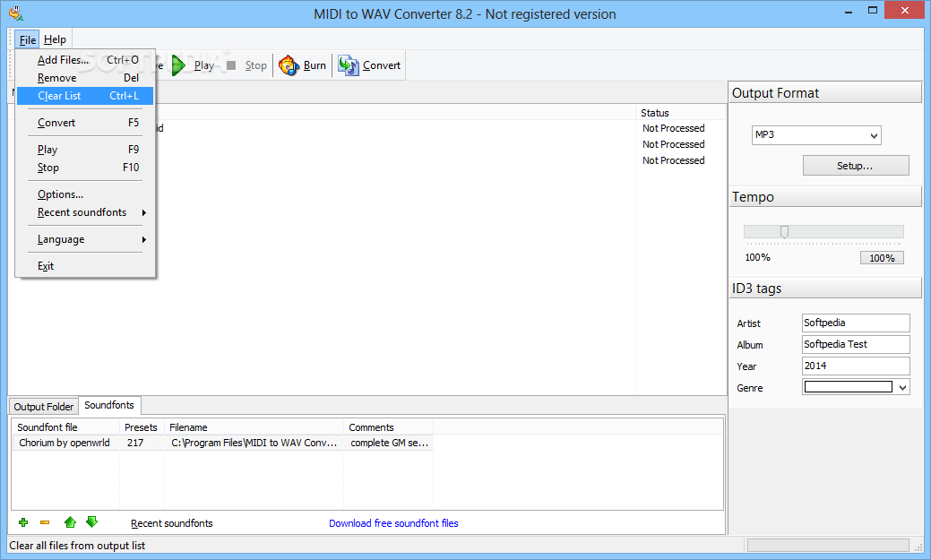
Task: Click the Convert music note icon
Action: [x=349, y=65]
